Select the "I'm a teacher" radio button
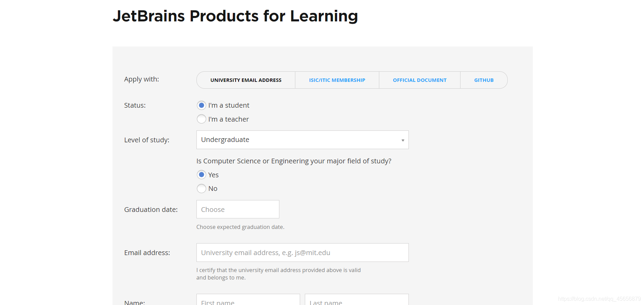 pyautogui.click(x=202, y=119)
